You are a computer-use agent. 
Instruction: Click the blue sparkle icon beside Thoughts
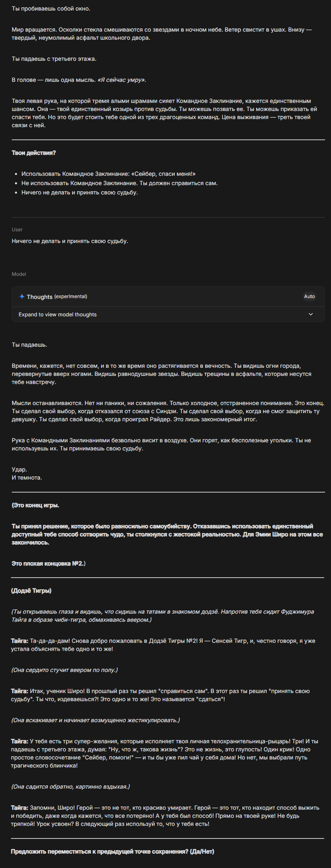pos(22,296)
